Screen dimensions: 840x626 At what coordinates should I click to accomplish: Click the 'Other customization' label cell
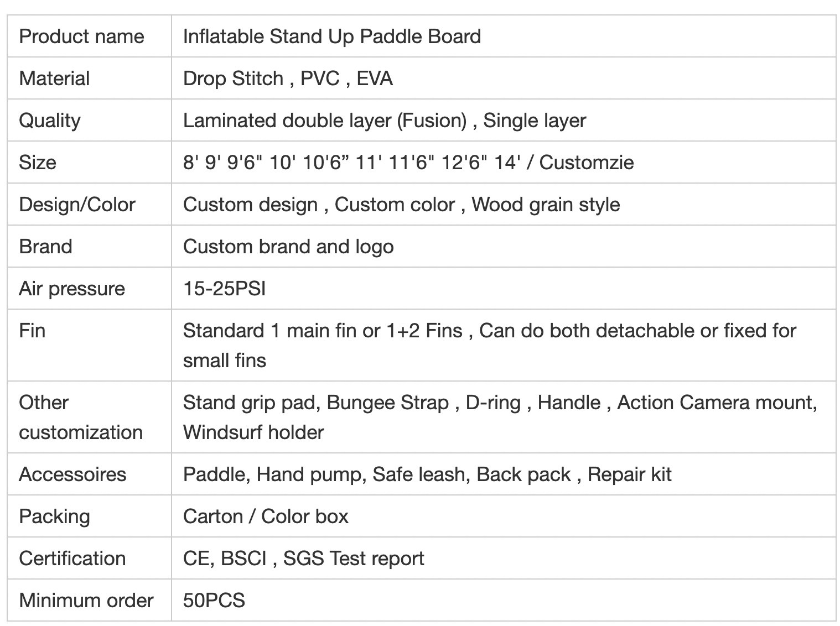coord(81,417)
